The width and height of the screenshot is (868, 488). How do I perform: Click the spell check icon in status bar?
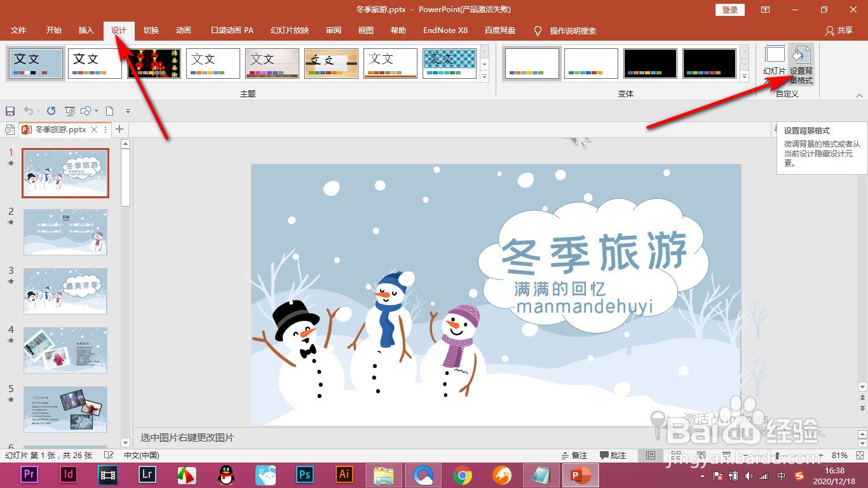tap(109, 455)
